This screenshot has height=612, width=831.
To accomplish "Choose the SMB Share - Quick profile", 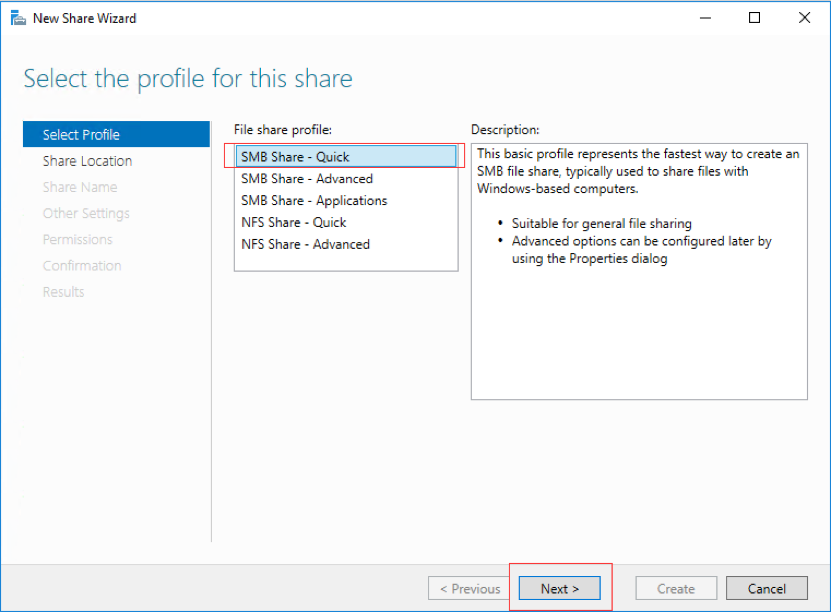I will pos(295,157).
